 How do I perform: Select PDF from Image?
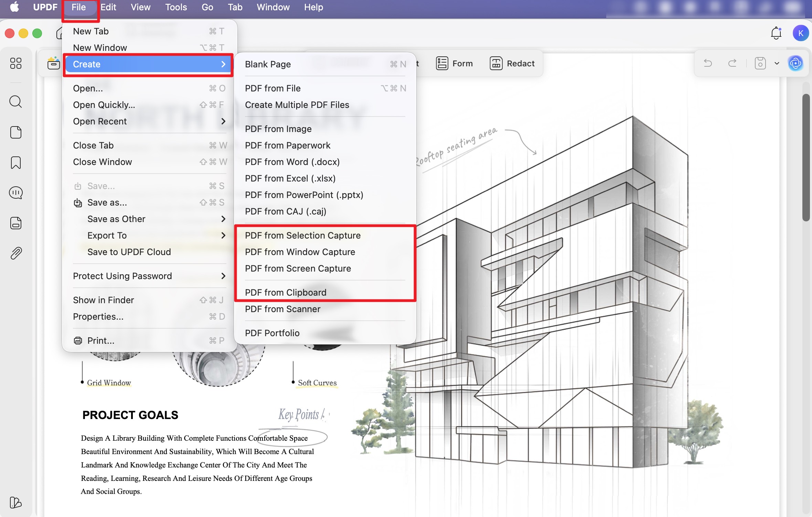[x=325, y=129]
